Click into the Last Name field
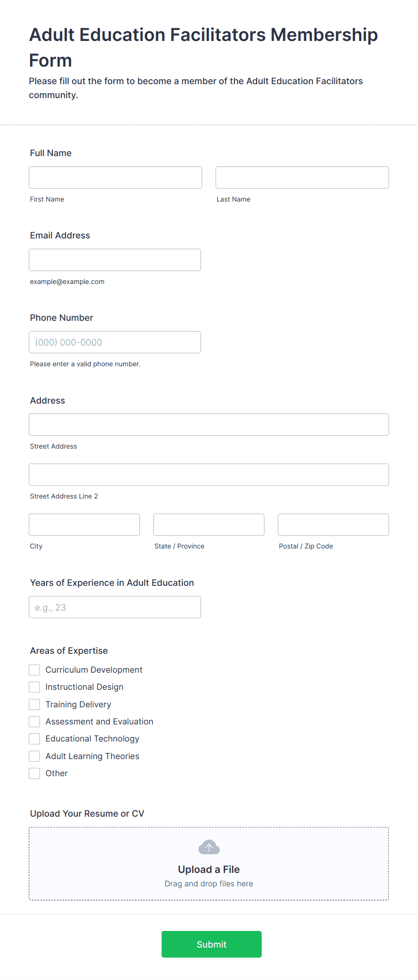 pyautogui.click(x=302, y=177)
